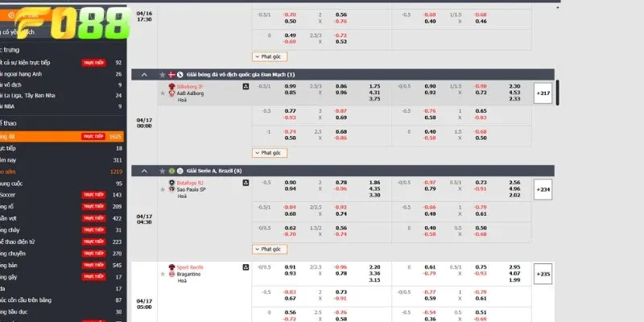Click the Sport Recife club crest
The height and width of the screenshot is (322, 644).
pyautogui.click(x=171, y=267)
